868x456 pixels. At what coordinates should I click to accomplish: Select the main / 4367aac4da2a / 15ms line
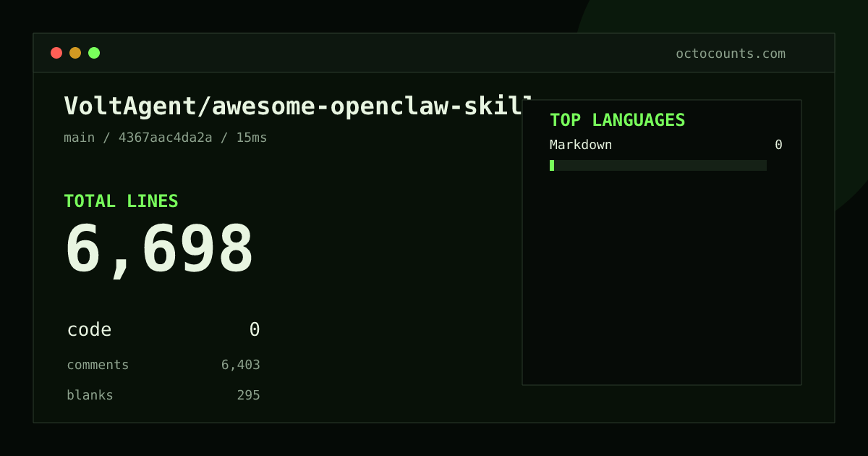tap(166, 138)
